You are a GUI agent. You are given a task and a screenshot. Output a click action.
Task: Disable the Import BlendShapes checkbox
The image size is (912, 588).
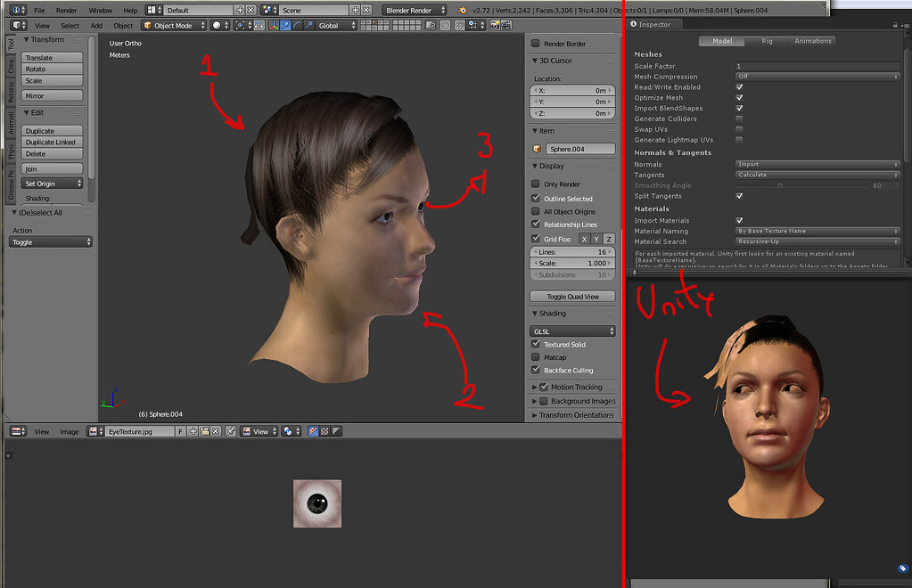pos(740,108)
